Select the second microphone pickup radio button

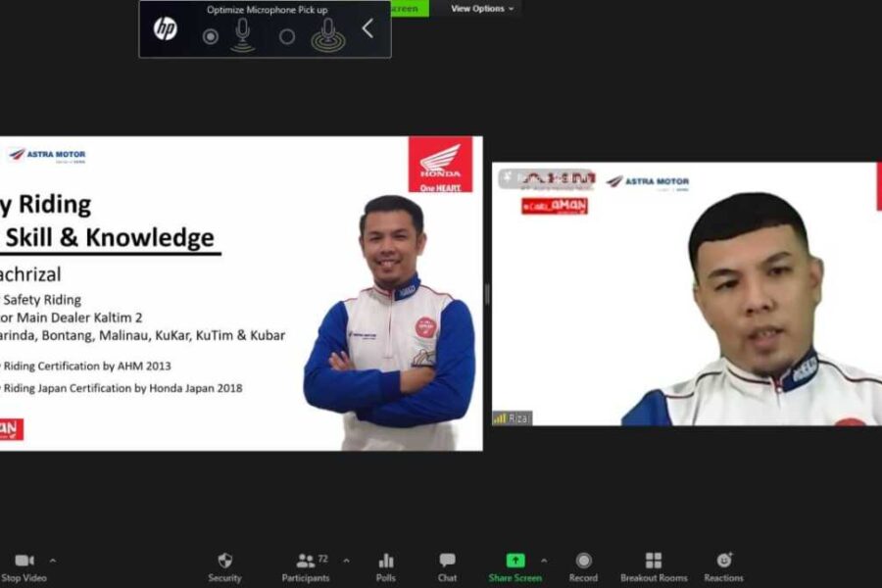[287, 36]
